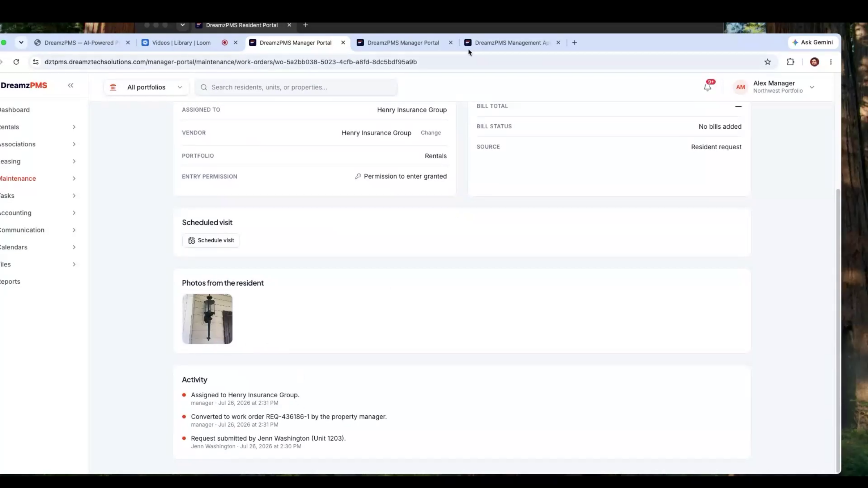Focus the search residents, units, or properties field

[x=296, y=87]
